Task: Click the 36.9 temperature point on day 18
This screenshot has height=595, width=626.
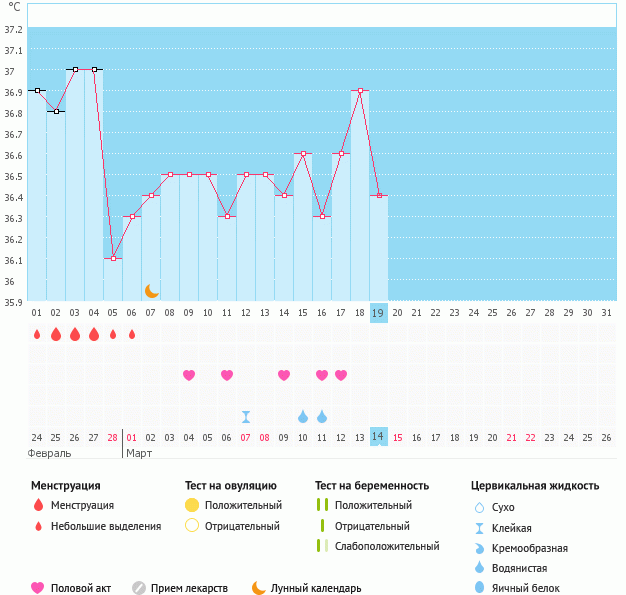Action: tap(360, 90)
